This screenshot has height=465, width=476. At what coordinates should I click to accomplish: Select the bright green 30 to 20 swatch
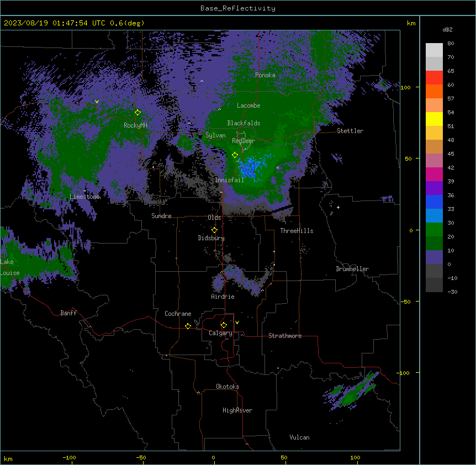[434, 230]
